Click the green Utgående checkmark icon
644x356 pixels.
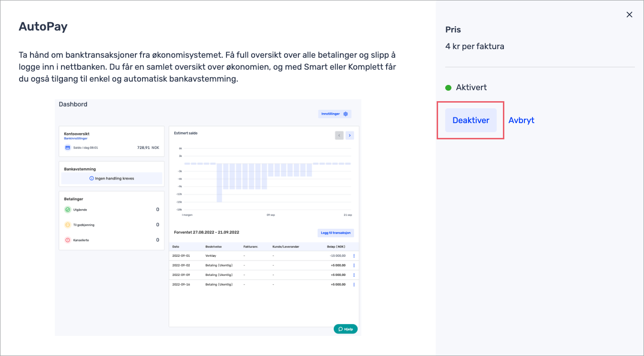[68, 209]
